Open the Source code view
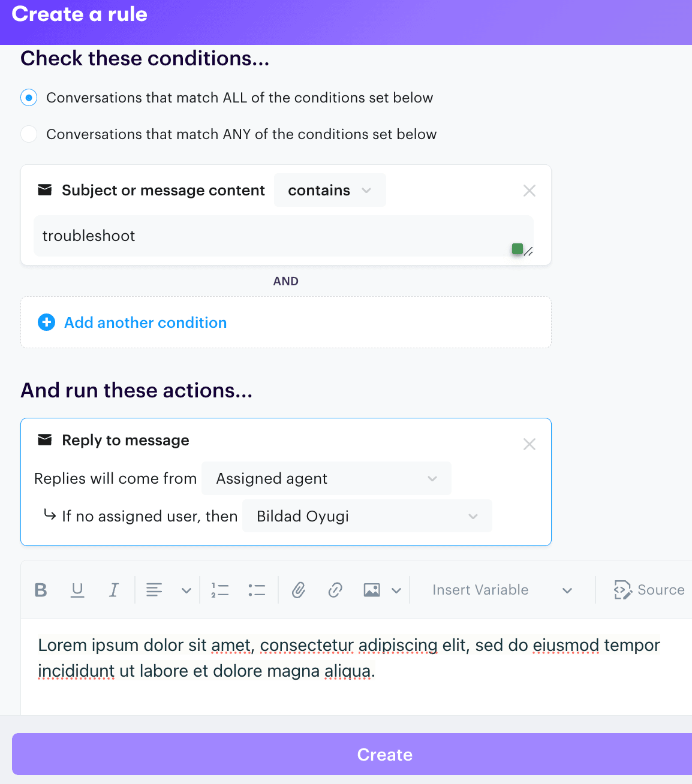The height and width of the screenshot is (784, 692). pos(649,590)
